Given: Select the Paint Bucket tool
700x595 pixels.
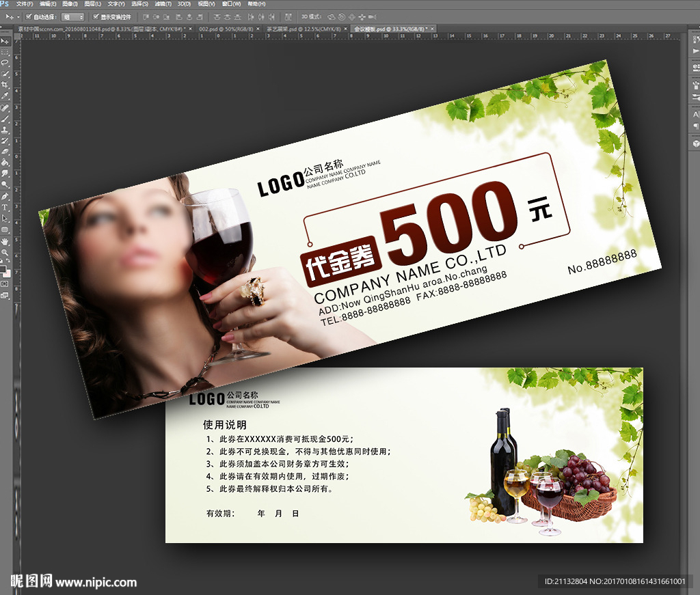Looking at the screenshot, I should coord(5,163).
